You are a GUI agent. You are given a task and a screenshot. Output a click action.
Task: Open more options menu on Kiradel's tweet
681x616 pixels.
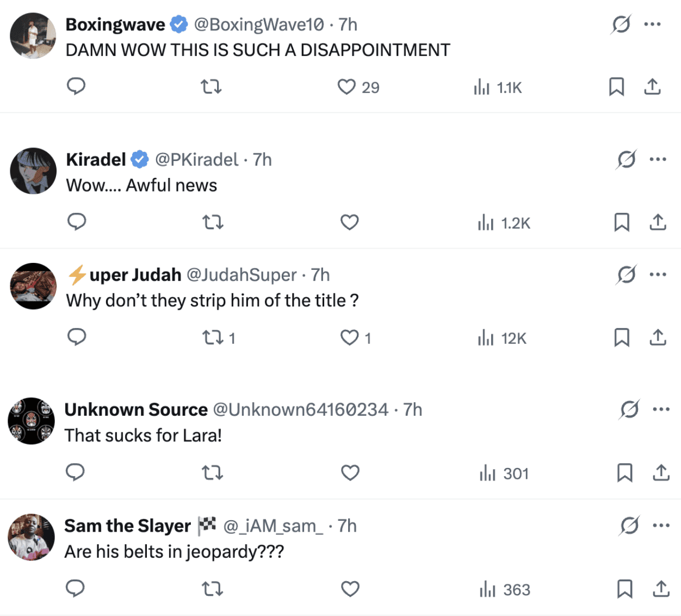click(x=658, y=159)
